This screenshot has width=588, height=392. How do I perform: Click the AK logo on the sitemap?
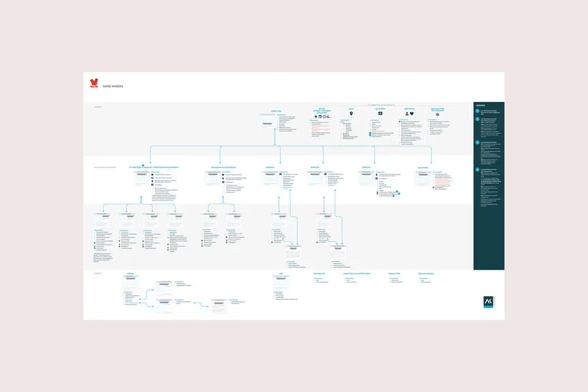(488, 302)
